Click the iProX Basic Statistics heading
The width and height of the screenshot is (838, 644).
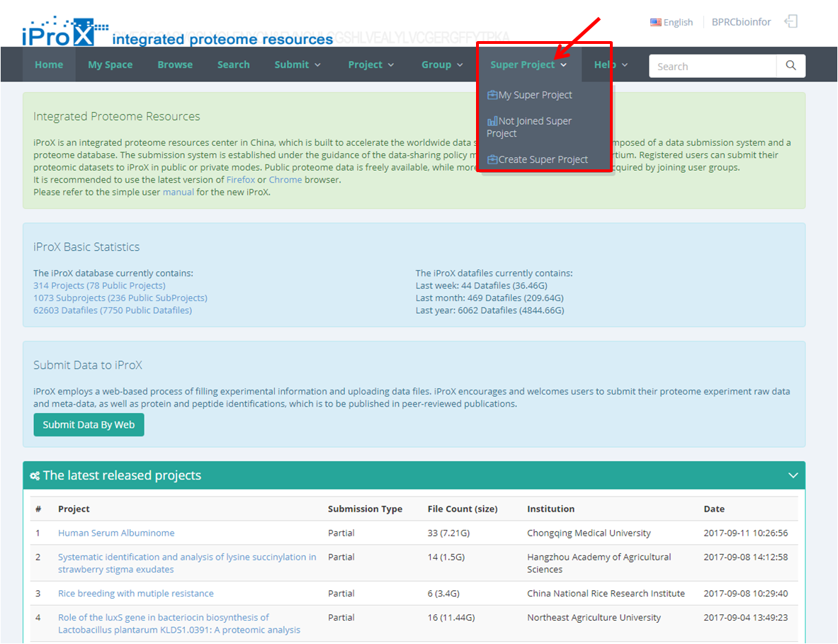pyautogui.click(x=86, y=247)
